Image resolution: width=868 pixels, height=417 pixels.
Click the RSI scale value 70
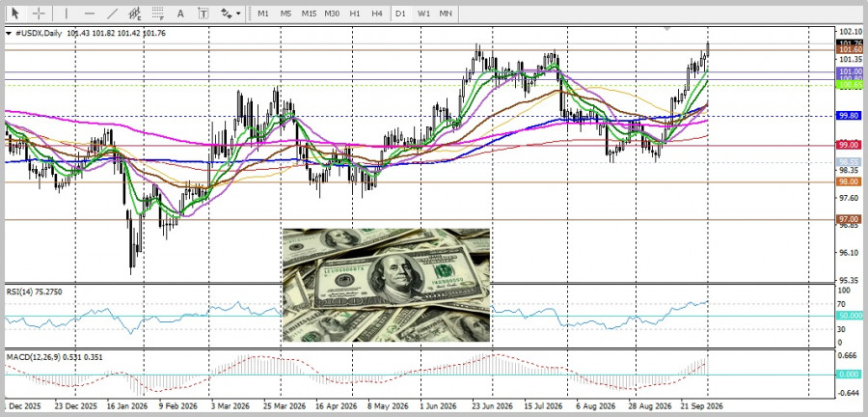(x=843, y=304)
